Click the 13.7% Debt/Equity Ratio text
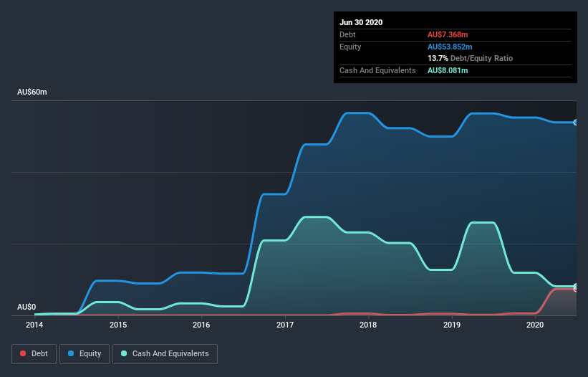The height and width of the screenshot is (377, 588). click(471, 58)
